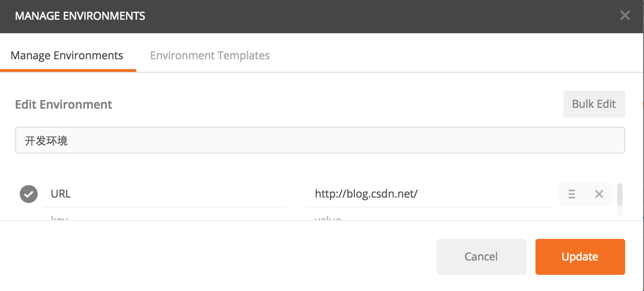The height and width of the screenshot is (291, 644).
Task: Switch to Environment Templates tab
Action: (x=210, y=56)
